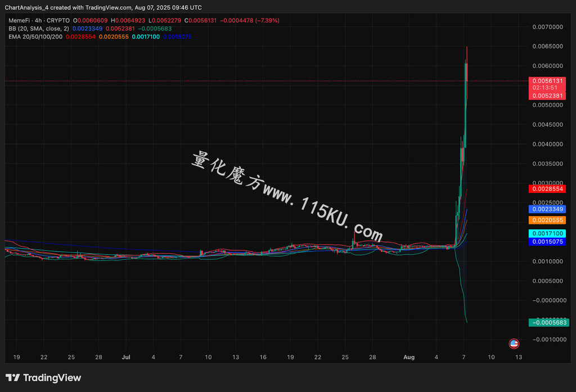The width and height of the screenshot is (576, 392).
Task: Click the red 0.0052381 tag on price axis
Action: pyautogui.click(x=547, y=96)
